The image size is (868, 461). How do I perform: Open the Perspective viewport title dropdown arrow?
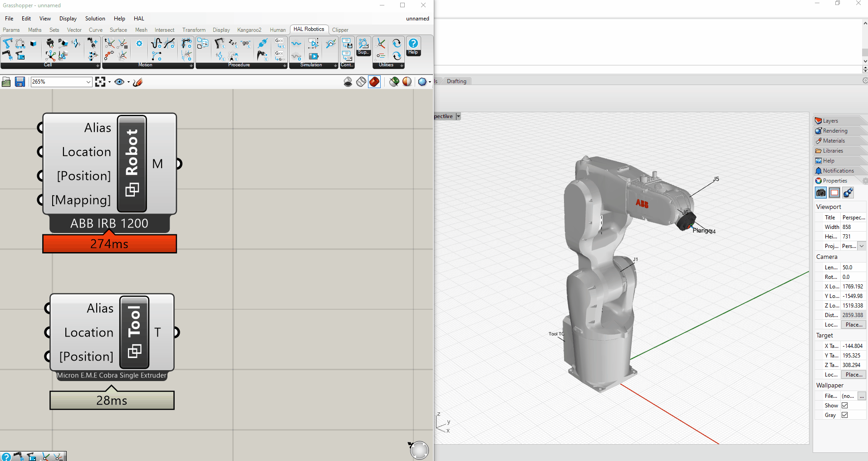click(x=458, y=116)
